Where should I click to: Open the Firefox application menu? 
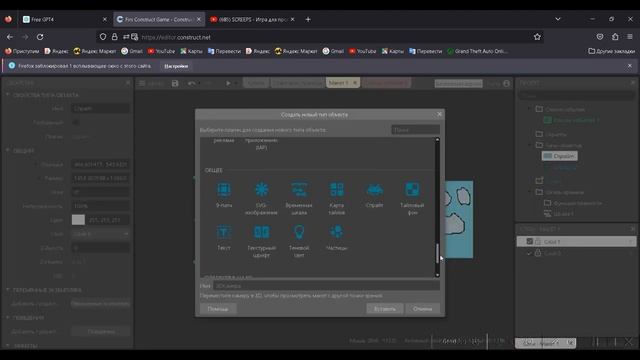point(630,37)
